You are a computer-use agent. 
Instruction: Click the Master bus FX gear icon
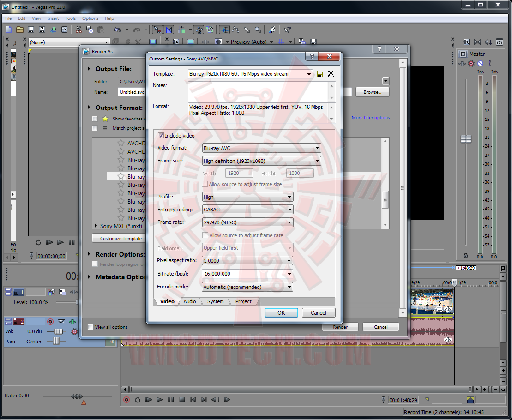pos(471,63)
